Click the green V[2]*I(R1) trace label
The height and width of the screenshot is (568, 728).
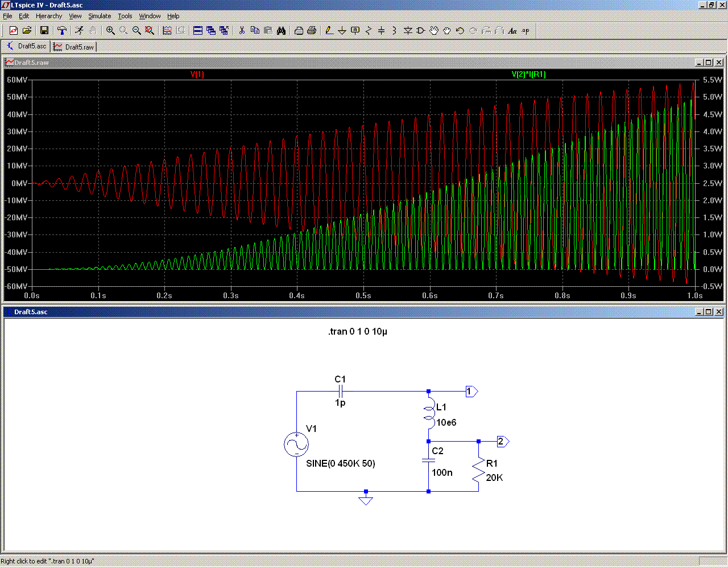(x=528, y=75)
